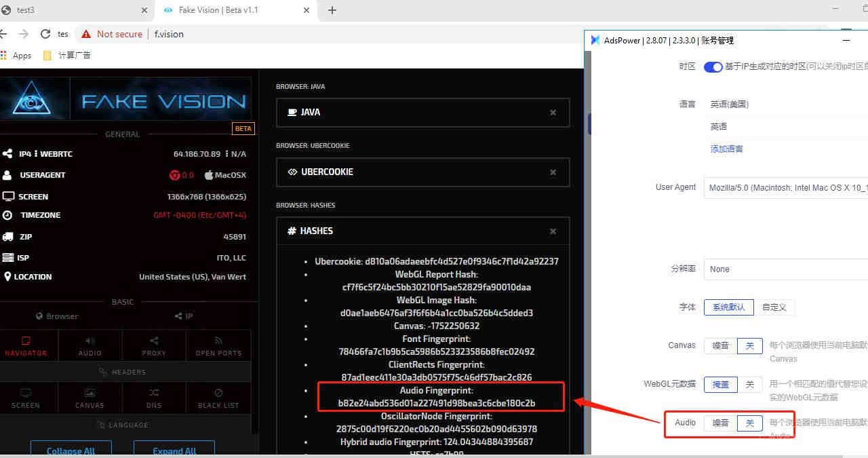Open the 计算广告 bookmark folder
This screenshot has width=868, height=458.
(66, 56)
